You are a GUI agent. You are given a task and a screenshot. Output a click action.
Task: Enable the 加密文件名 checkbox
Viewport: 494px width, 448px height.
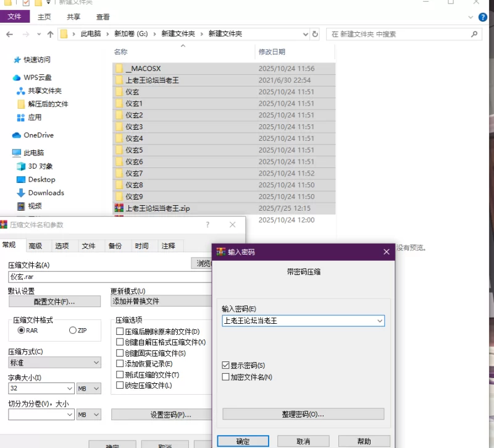226,377
